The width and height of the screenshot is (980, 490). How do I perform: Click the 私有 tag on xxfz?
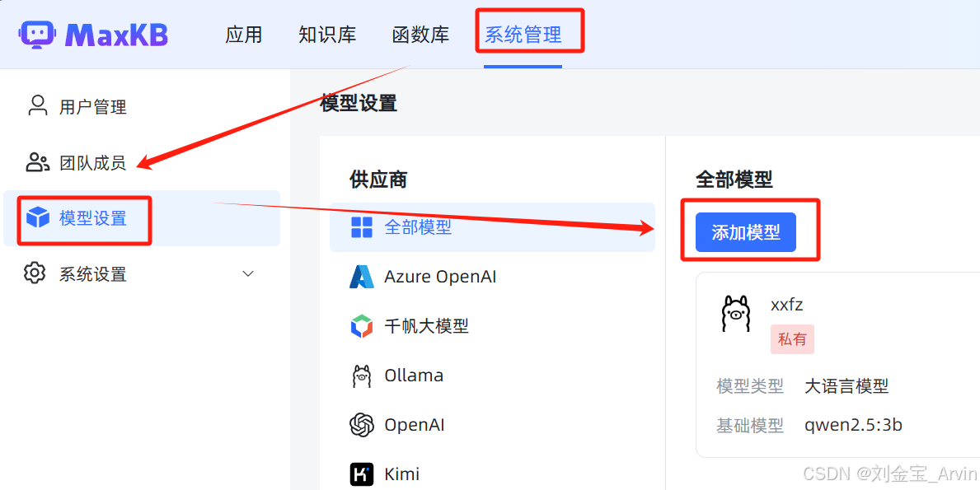pyautogui.click(x=792, y=339)
